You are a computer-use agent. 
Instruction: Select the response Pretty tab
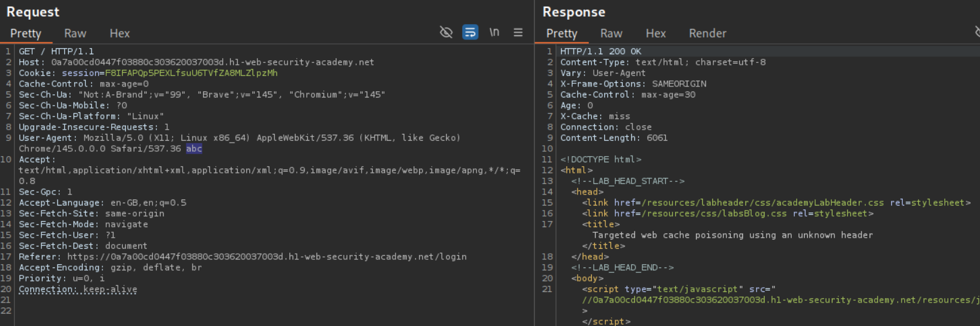click(562, 33)
